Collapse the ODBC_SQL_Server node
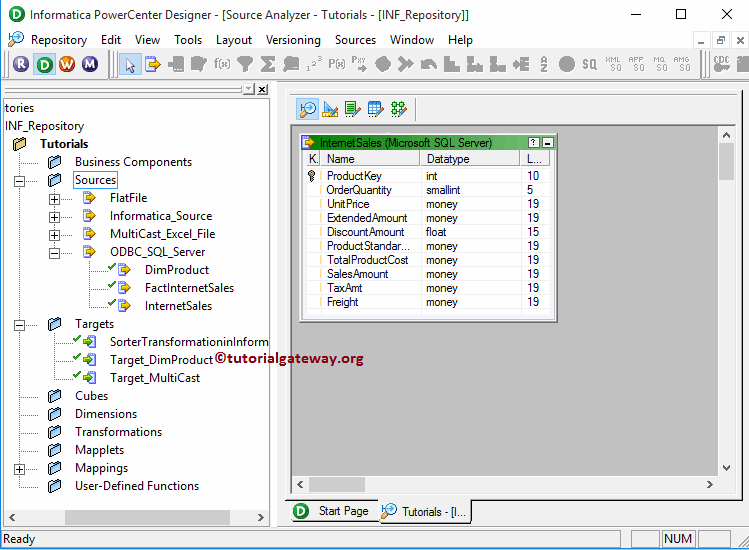 [x=54, y=252]
